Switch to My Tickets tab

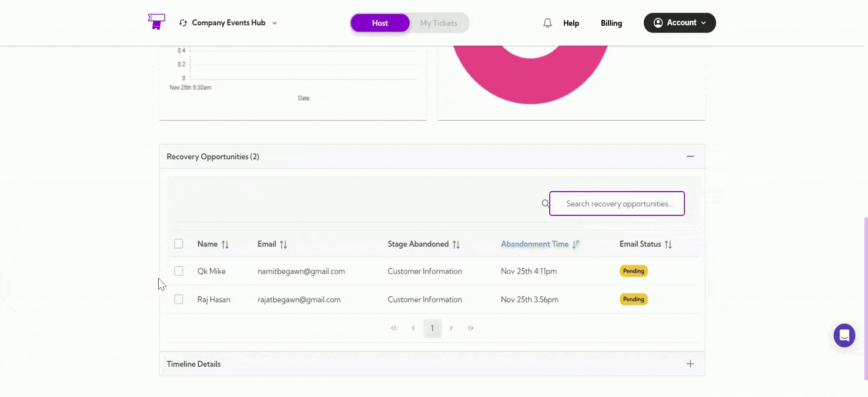pos(439,23)
